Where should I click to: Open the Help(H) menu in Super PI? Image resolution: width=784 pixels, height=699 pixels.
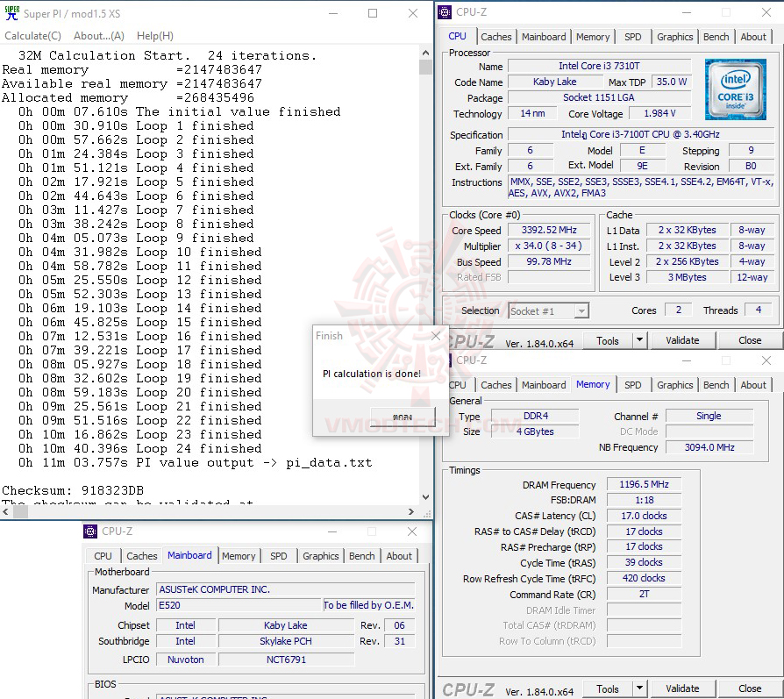coord(155,35)
